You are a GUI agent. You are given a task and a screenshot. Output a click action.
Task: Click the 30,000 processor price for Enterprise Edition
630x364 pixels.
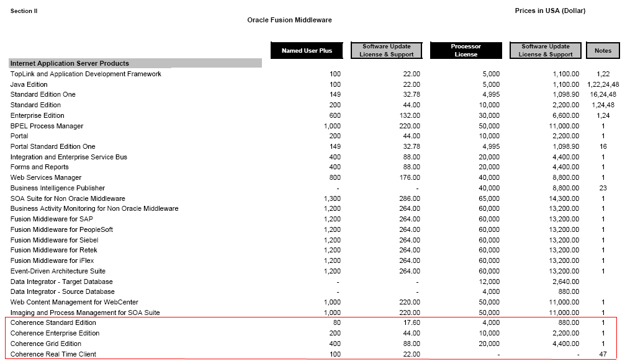point(489,115)
